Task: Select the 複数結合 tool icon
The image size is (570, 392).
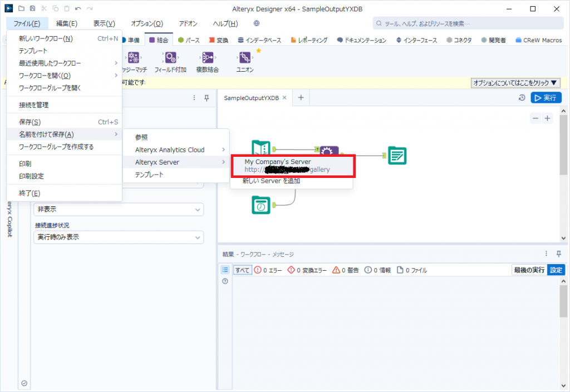Action: [208, 57]
